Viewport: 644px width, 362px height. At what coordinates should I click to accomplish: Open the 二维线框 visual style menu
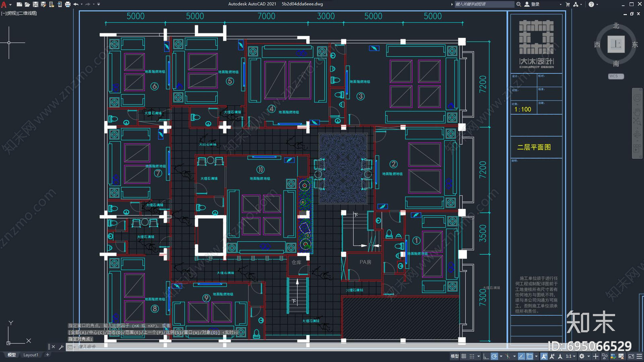(27, 13)
